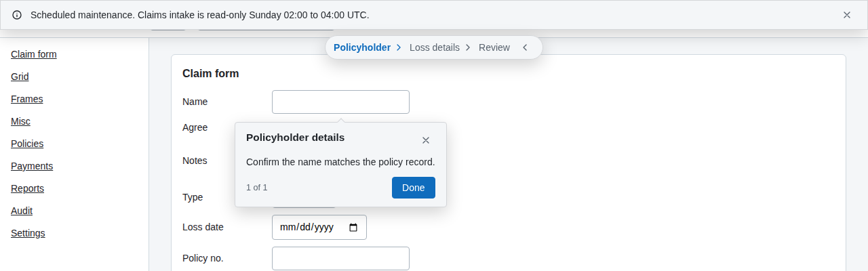The height and width of the screenshot is (271, 868).
Task: Open the Frames sidebar link
Action: pyautogui.click(x=27, y=99)
